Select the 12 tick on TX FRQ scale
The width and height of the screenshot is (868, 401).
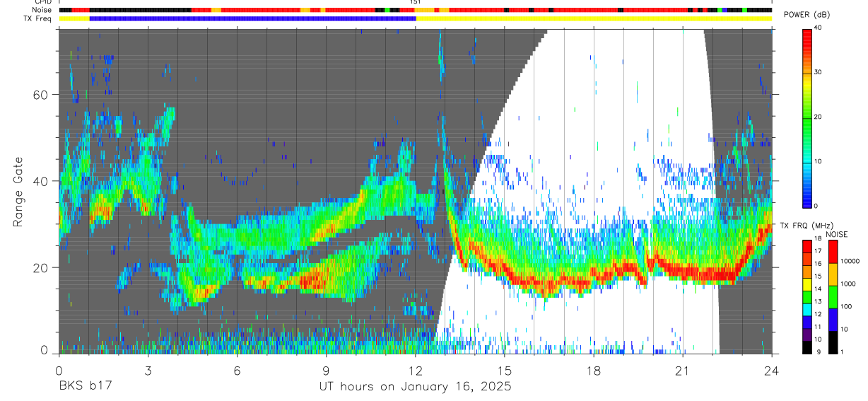tap(818, 314)
